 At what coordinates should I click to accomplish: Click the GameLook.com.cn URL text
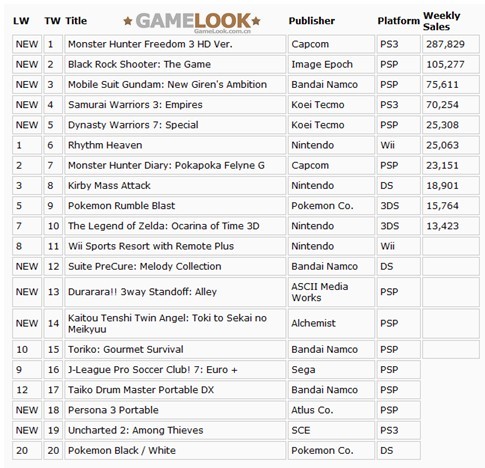(222, 31)
